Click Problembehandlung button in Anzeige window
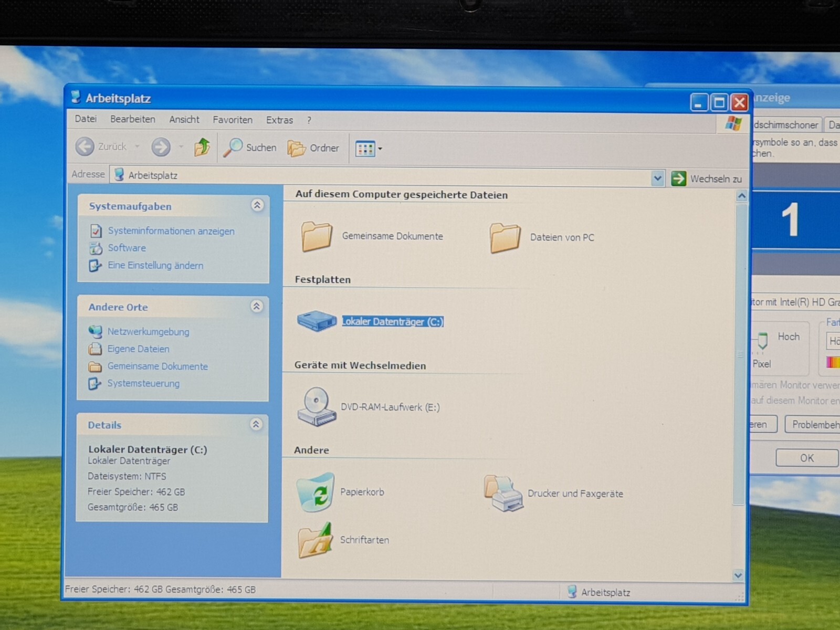This screenshot has height=630, width=840. pyautogui.click(x=812, y=424)
